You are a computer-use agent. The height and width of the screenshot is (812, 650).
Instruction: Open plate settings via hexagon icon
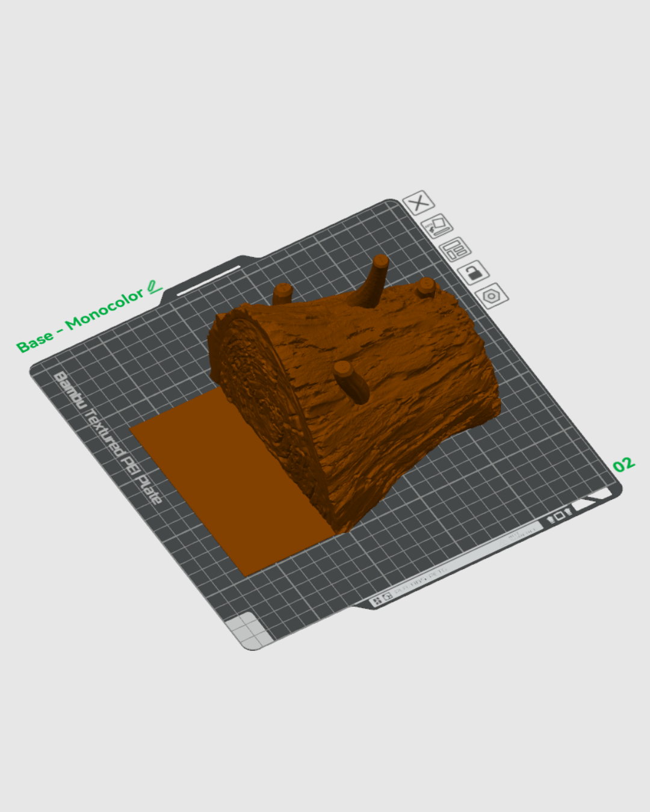coord(492,296)
